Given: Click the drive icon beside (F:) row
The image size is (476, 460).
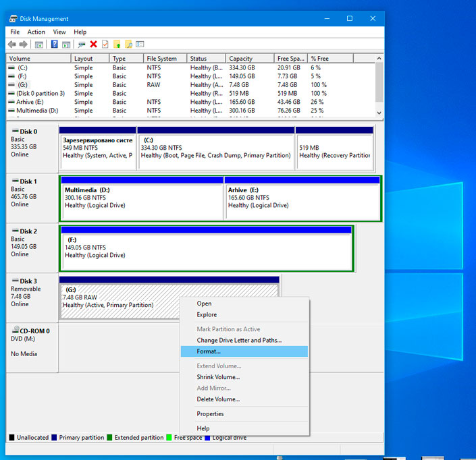Looking at the screenshot, I should pos(11,76).
